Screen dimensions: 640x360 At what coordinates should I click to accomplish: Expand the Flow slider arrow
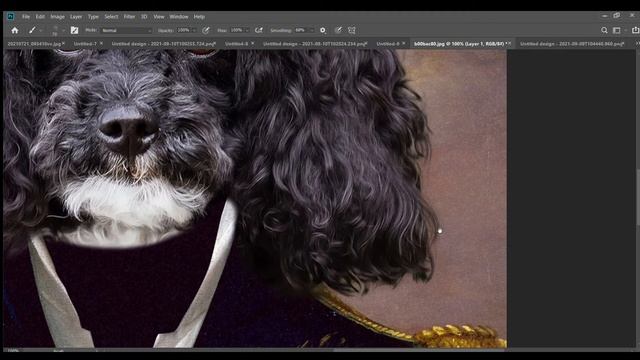(x=247, y=30)
